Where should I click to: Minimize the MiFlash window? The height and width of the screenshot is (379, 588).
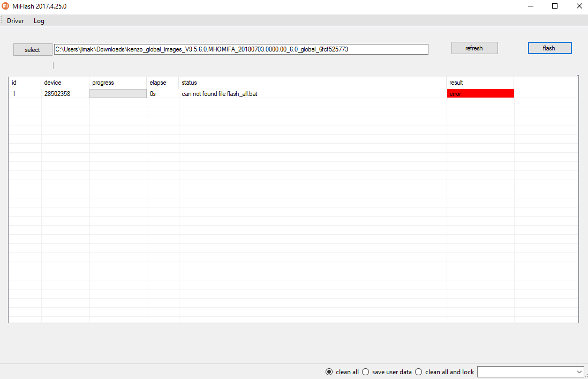531,6
